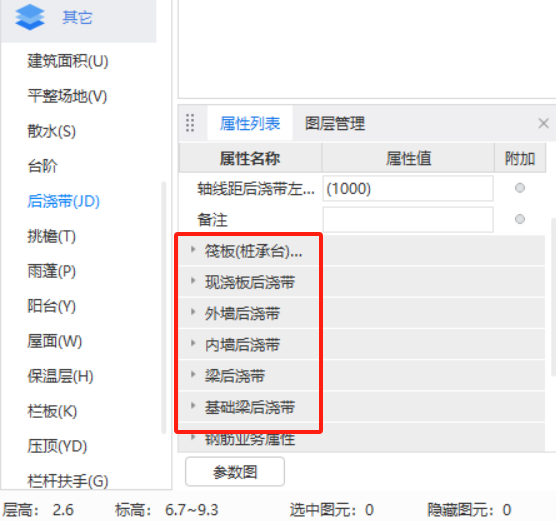Click the 属性名称 column header
Image resolution: width=556 pixels, height=521 pixels.
tap(250, 158)
